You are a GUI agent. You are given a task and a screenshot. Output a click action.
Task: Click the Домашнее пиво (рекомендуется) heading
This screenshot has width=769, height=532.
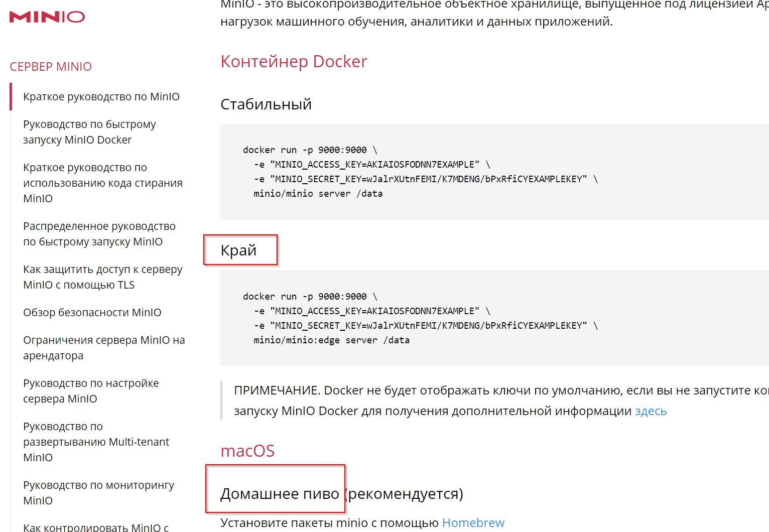[x=342, y=494]
